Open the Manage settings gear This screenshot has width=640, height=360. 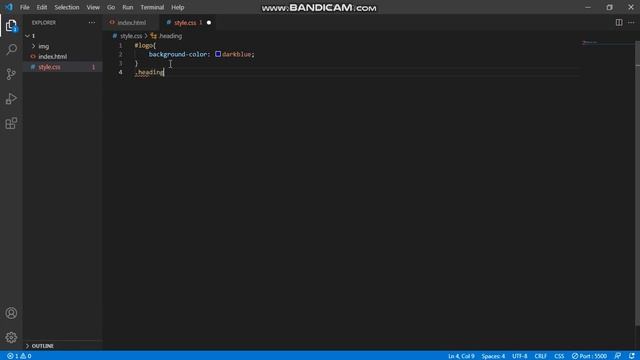11,338
